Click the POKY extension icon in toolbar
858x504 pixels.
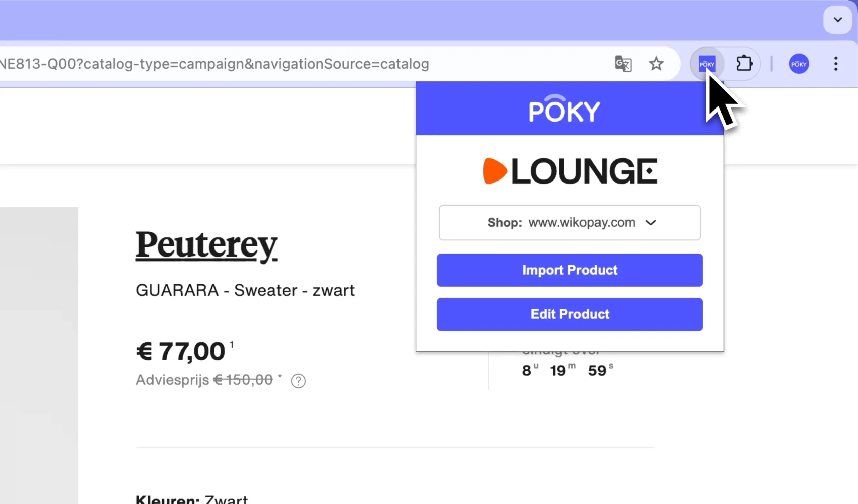click(x=707, y=64)
